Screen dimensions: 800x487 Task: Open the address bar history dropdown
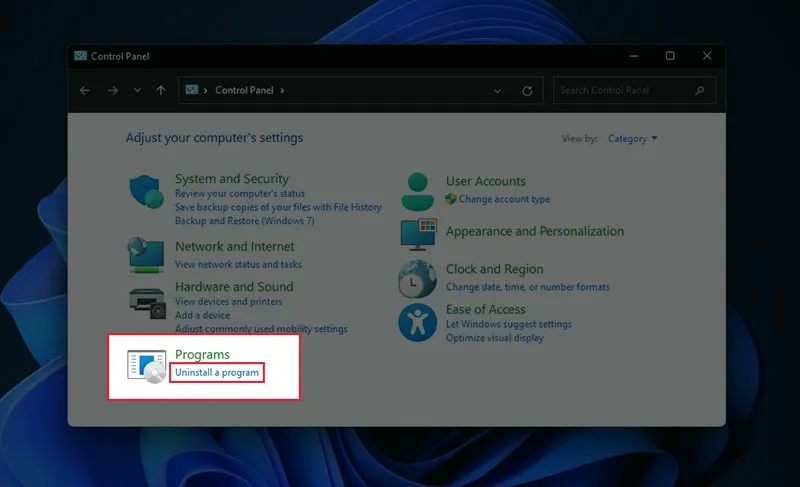(x=498, y=91)
